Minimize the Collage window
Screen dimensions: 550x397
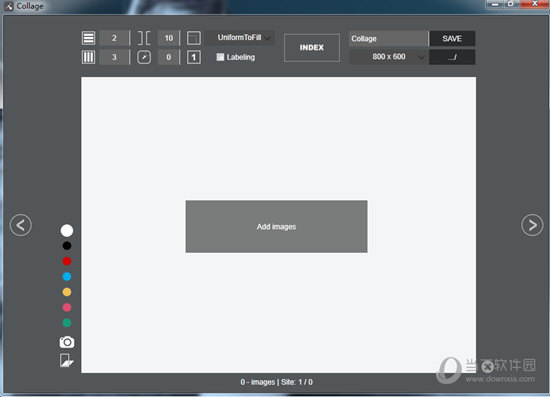(495, 4)
